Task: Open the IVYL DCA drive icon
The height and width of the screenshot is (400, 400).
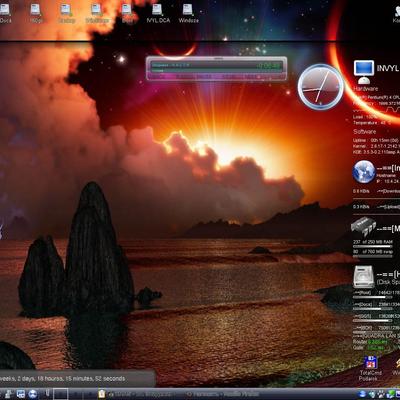Action: [158, 13]
